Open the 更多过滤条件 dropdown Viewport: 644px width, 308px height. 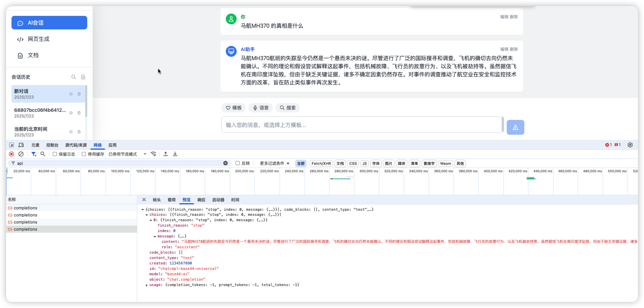point(275,163)
